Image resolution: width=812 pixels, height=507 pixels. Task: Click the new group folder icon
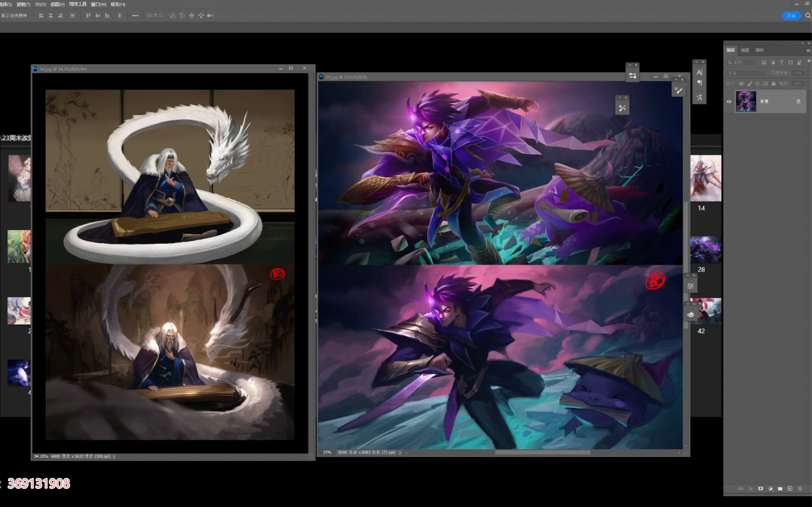(780, 489)
